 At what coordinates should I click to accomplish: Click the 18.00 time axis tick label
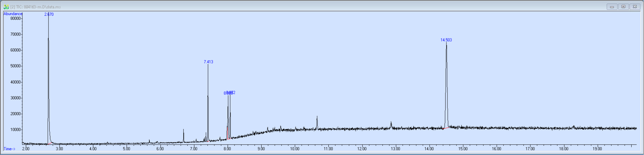[x=564, y=149]
